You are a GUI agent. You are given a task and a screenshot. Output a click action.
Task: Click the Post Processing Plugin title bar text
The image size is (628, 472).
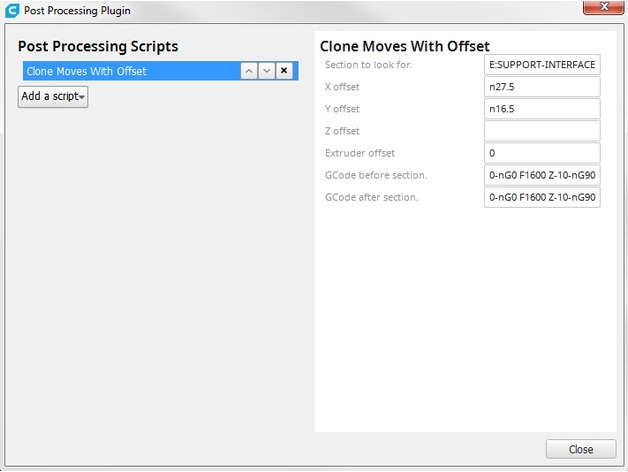[76, 10]
